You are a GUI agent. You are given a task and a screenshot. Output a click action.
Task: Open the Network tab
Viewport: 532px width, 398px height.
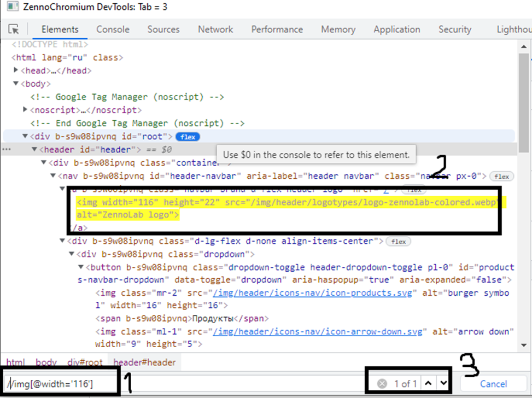coord(215,30)
